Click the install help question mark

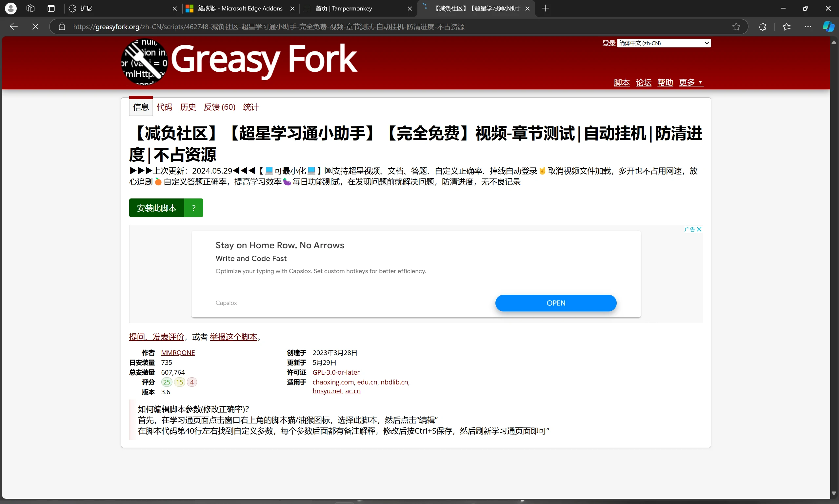(193, 208)
